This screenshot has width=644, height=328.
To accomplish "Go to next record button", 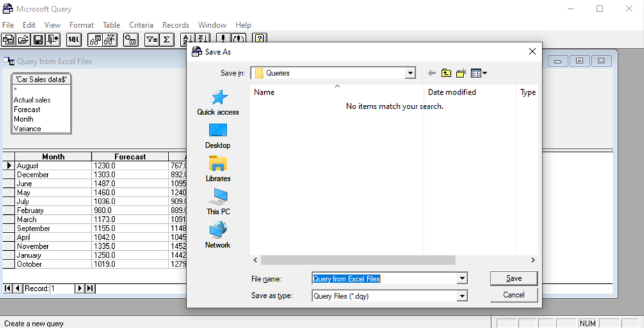I will point(80,288).
